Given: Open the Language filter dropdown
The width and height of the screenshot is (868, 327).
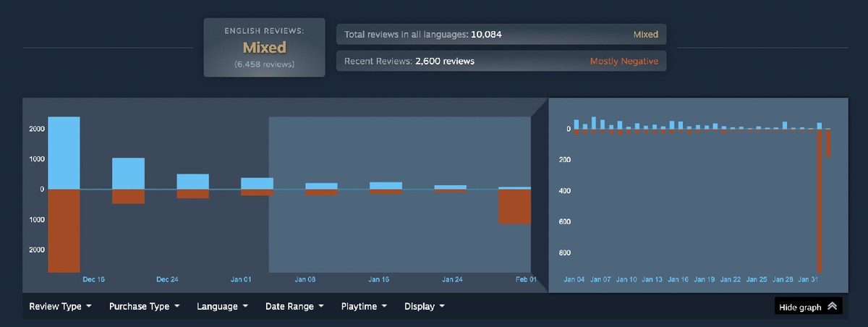Looking at the screenshot, I should tap(222, 307).
